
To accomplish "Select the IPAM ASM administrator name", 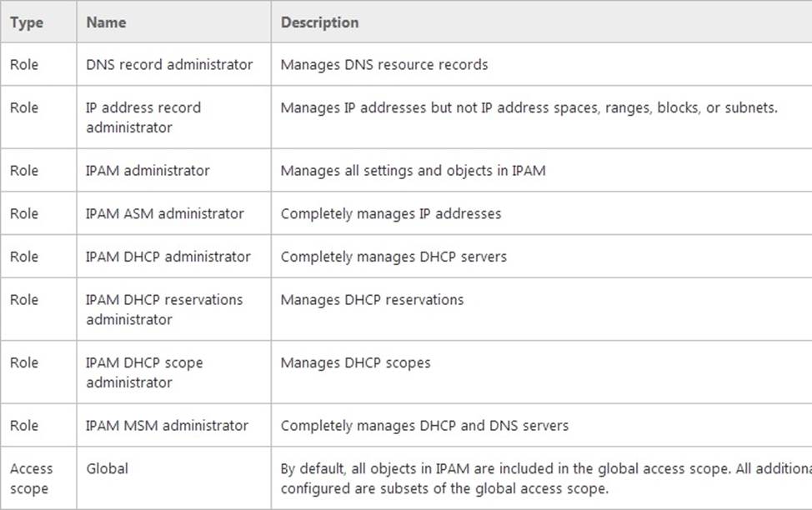I will tap(165, 213).
